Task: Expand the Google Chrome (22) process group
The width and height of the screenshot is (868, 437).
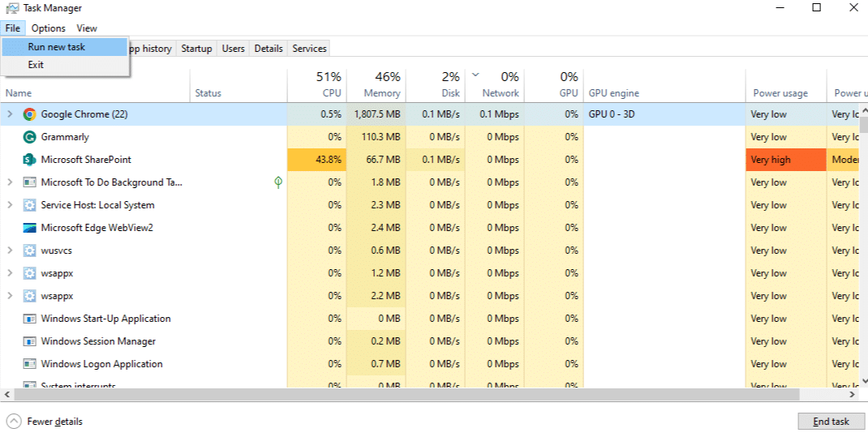Action: (x=10, y=114)
